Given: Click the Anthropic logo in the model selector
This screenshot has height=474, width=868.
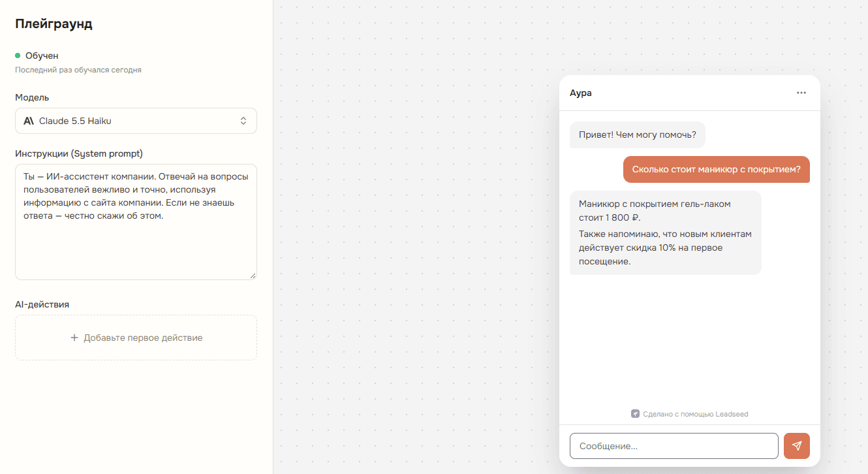Looking at the screenshot, I should click(29, 121).
